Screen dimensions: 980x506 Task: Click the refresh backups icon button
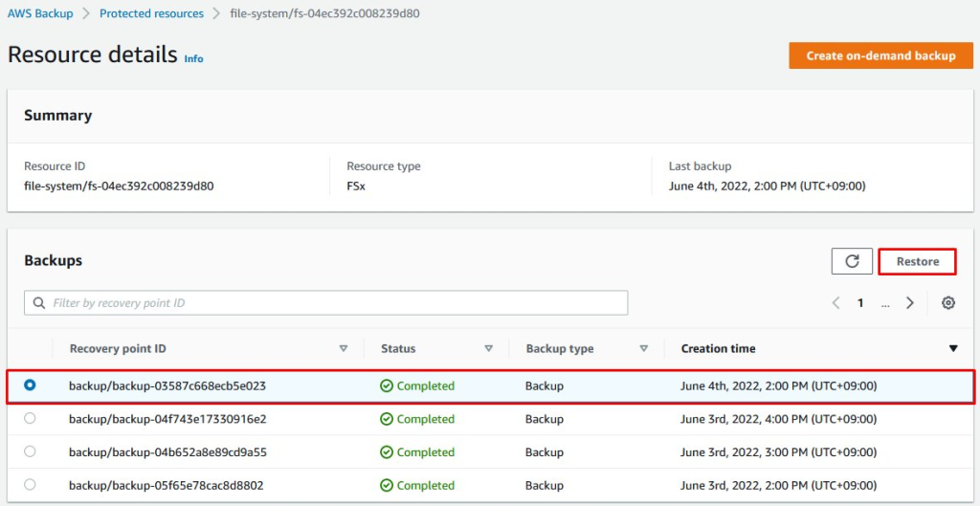(x=851, y=261)
